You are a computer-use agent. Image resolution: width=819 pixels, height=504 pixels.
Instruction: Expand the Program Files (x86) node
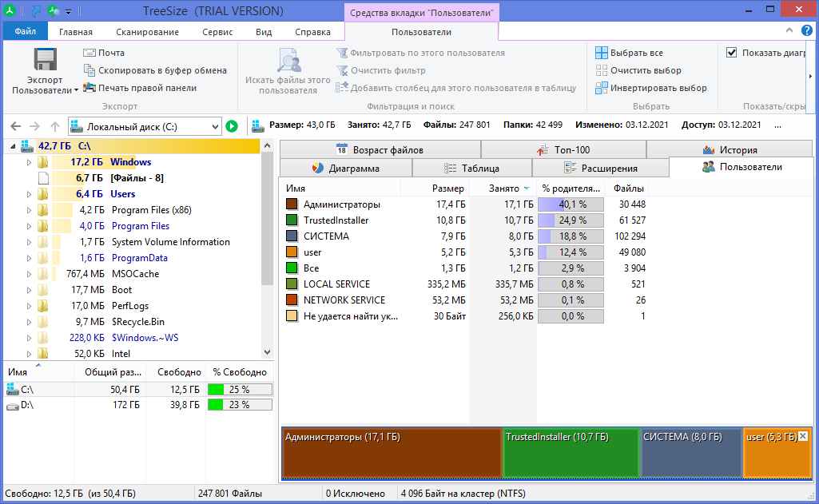coord(29,211)
